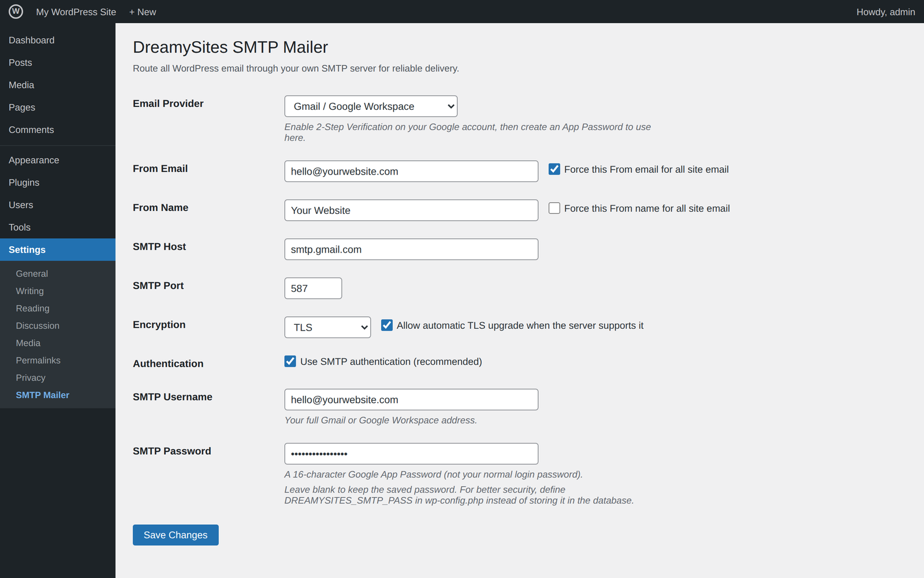924x578 pixels.
Task: Click the DreamySites SMTP Mailer heading
Action: coord(230,47)
